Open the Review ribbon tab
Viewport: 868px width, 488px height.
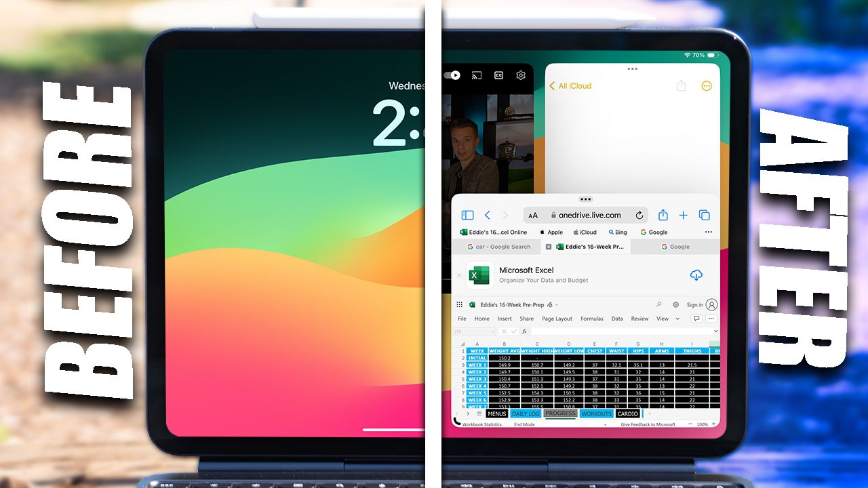pyautogui.click(x=639, y=319)
